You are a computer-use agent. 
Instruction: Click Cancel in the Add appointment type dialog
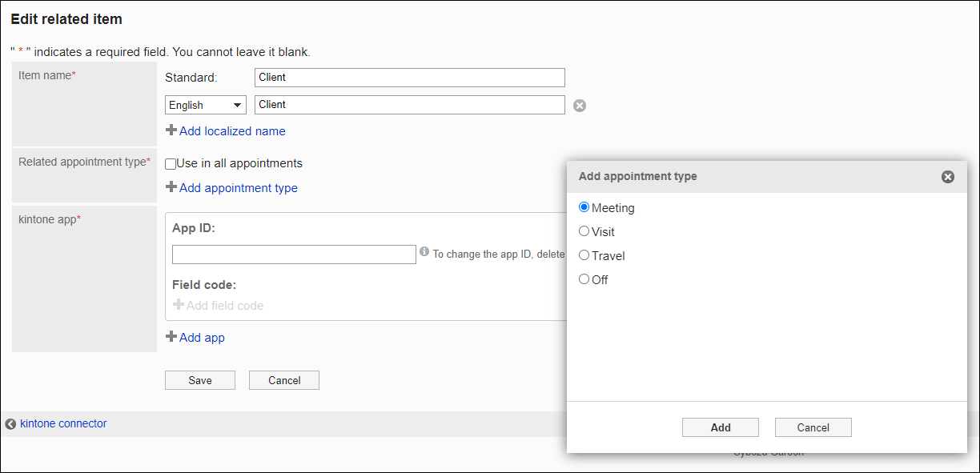click(x=813, y=427)
